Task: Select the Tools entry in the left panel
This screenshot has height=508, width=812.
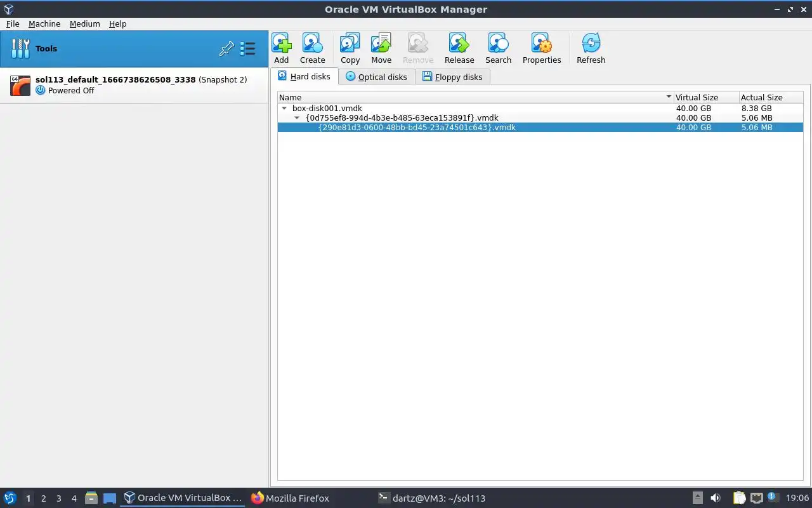Action: click(134, 49)
